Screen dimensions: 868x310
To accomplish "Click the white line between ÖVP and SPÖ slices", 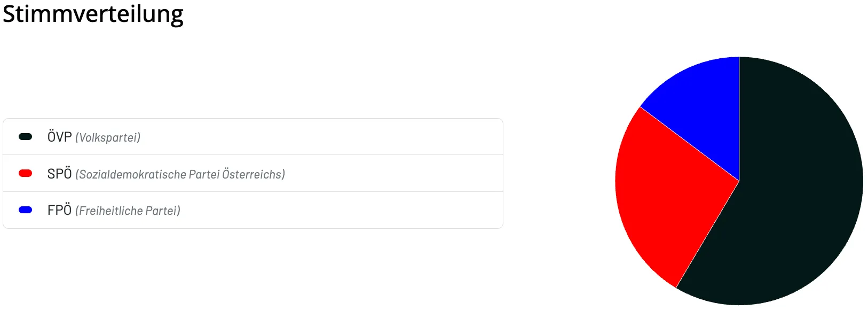I will tap(708, 234).
